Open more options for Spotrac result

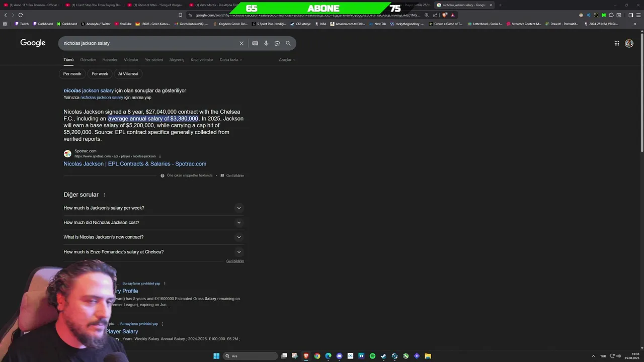coord(160,156)
